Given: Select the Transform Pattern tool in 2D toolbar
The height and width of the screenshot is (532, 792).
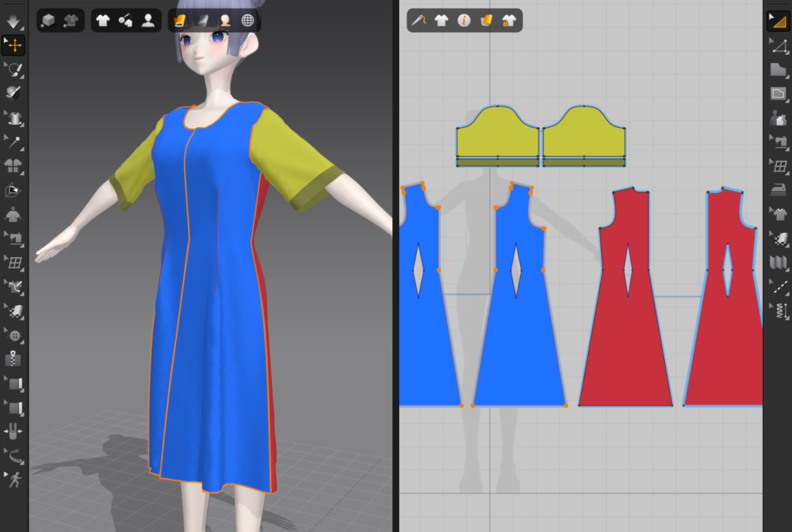Looking at the screenshot, I should [778, 21].
